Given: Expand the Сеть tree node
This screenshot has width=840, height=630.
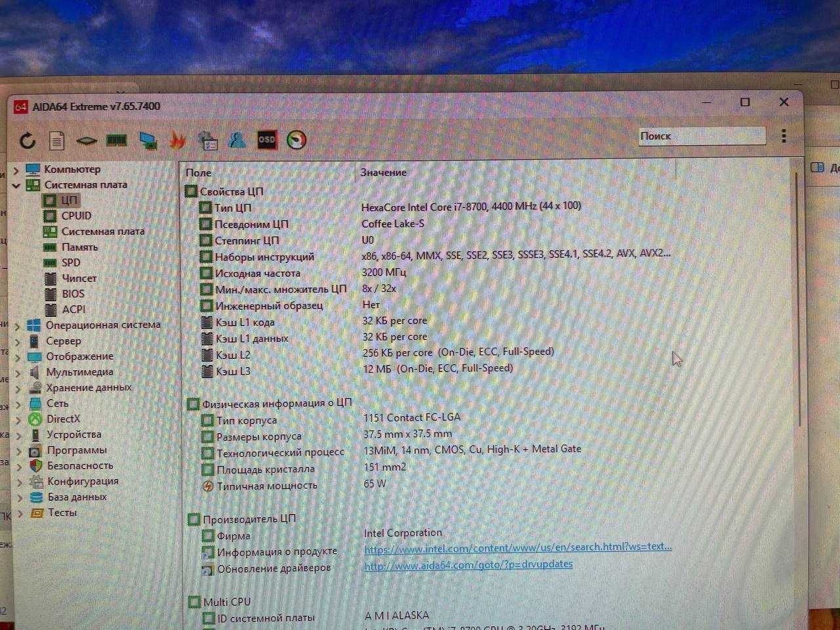Looking at the screenshot, I should point(18,404).
